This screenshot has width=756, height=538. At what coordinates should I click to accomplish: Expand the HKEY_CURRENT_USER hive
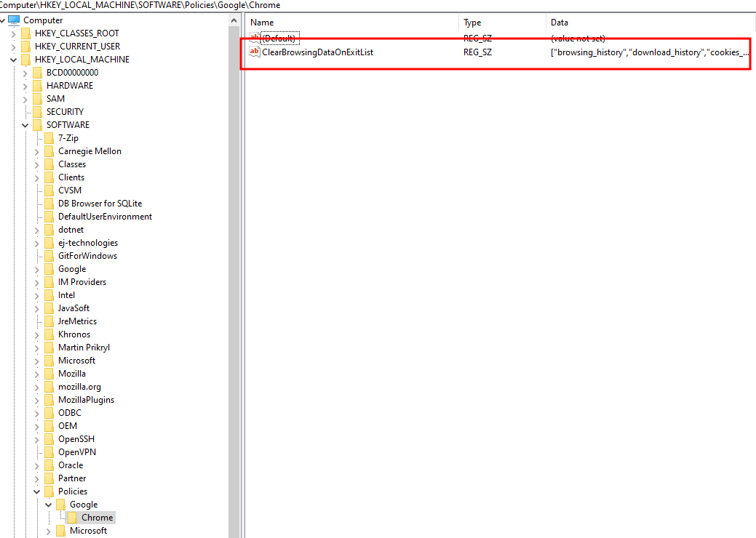coord(14,47)
